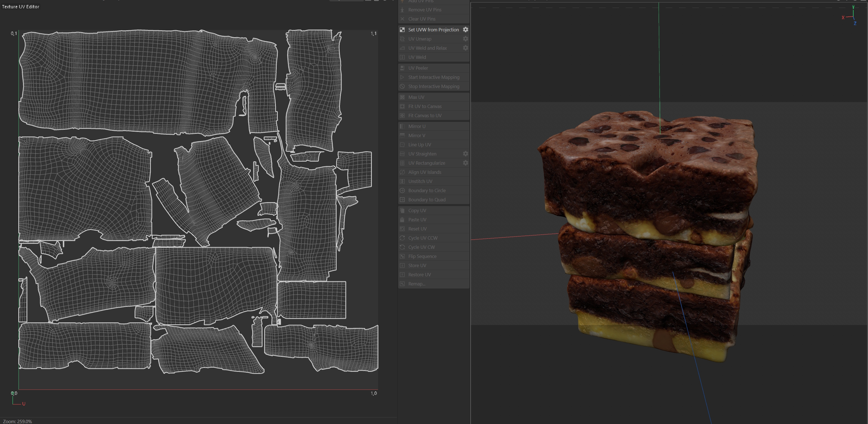Click the Boundary to Circle icon

click(402, 190)
